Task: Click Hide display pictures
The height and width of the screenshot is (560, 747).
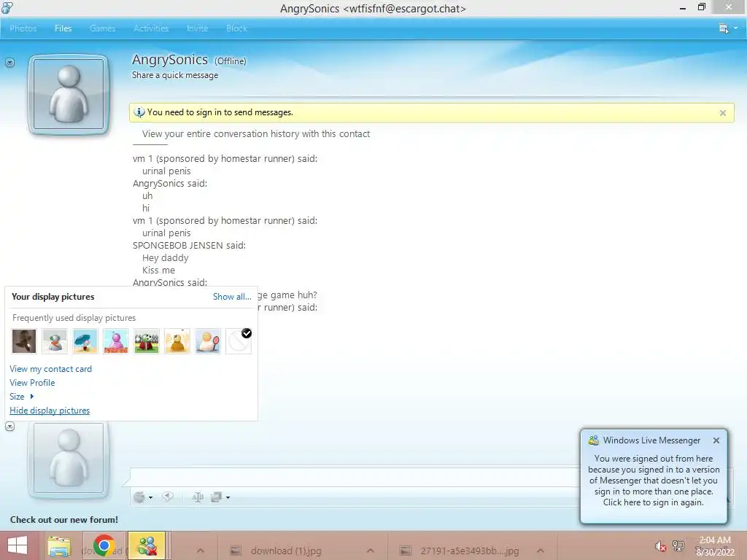Action: point(50,411)
